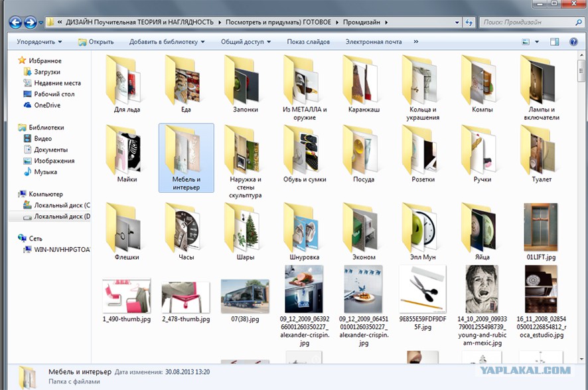Go forward with the Forward arrow
588x390 pixels.
click(x=30, y=23)
